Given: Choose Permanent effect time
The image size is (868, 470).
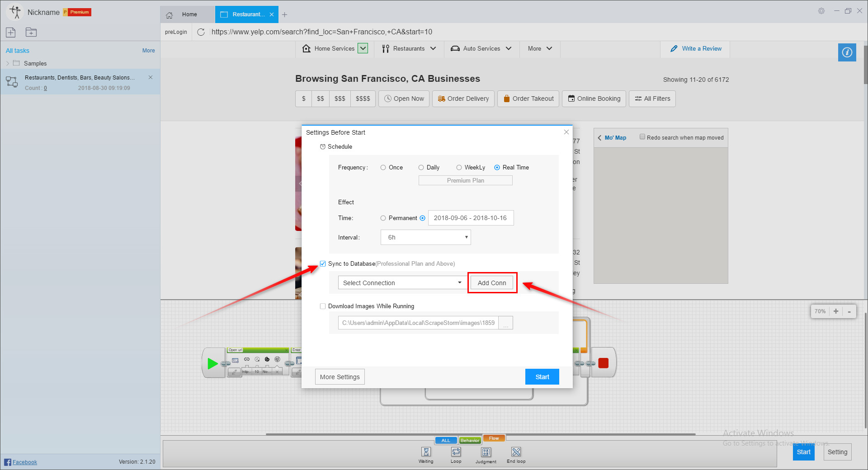Looking at the screenshot, I should (x=383, y=218).
